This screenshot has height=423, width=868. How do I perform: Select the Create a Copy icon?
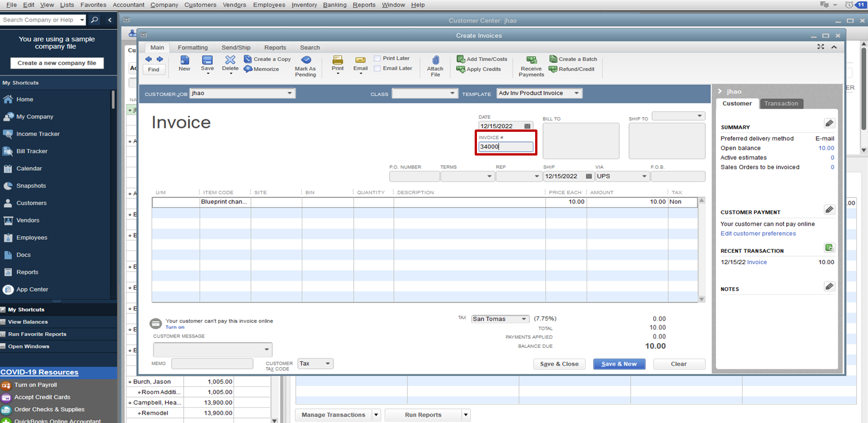[248, 59]
